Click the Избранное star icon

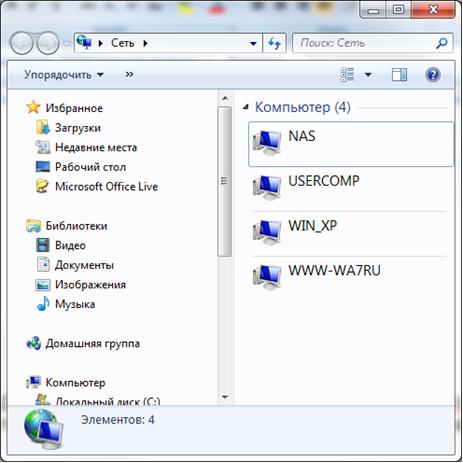[x=33, y=108]
